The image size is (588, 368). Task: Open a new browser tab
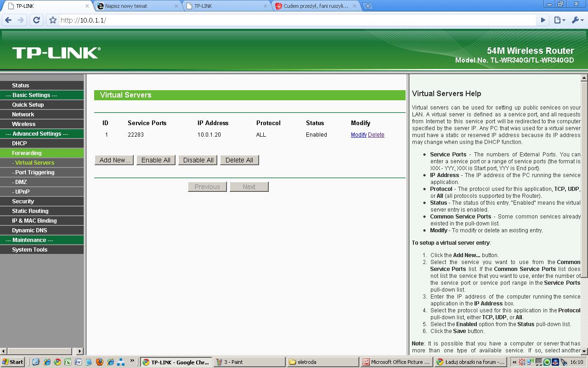coord(367,6)
